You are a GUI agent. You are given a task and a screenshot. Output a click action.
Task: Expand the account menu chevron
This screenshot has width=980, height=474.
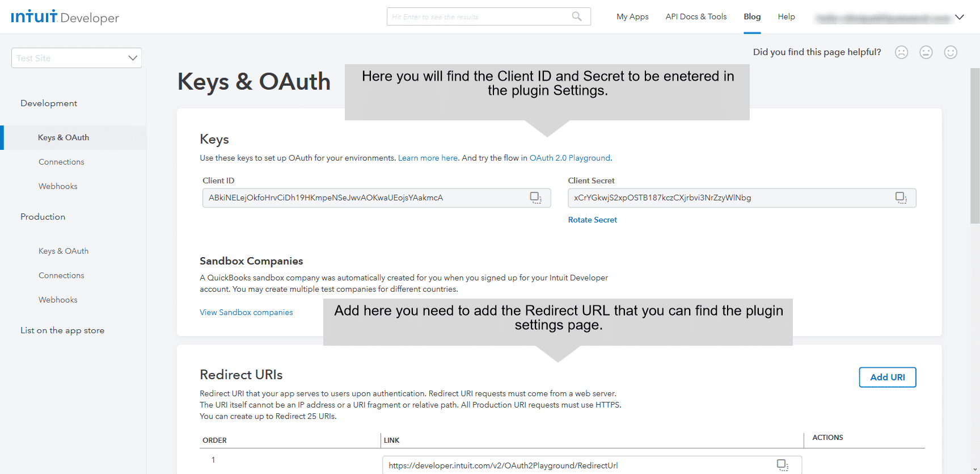tap(960, 17)
